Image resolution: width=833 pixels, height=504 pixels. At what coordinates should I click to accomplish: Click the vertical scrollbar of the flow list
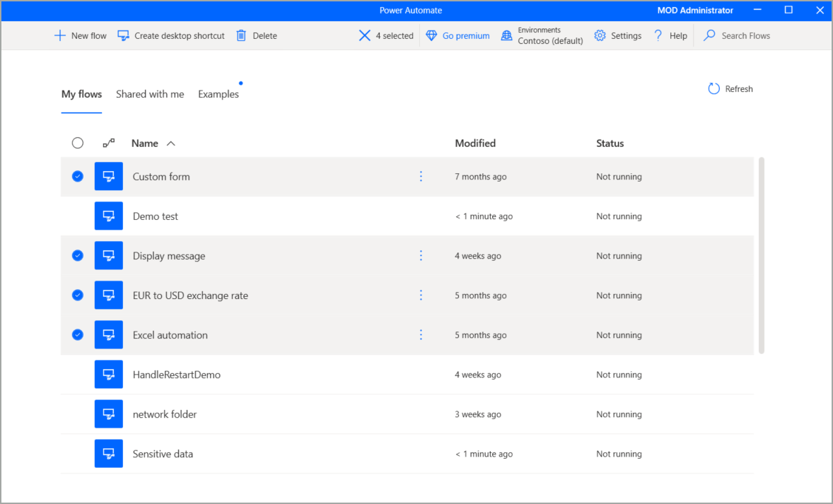(x=761, y=254)
